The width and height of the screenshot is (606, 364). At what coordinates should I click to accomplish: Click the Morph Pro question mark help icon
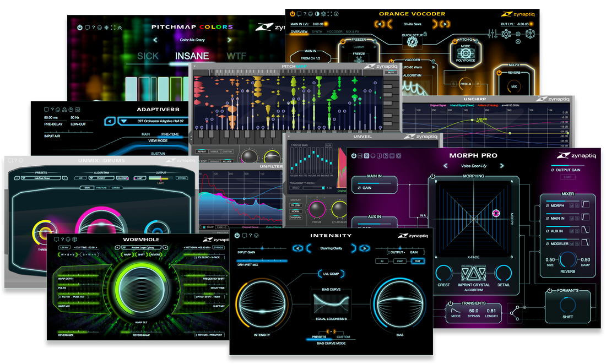(385, 156)
